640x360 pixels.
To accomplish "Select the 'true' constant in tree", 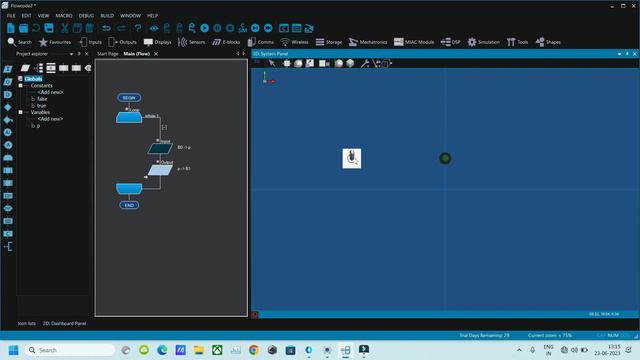I will tap(41, 105).
